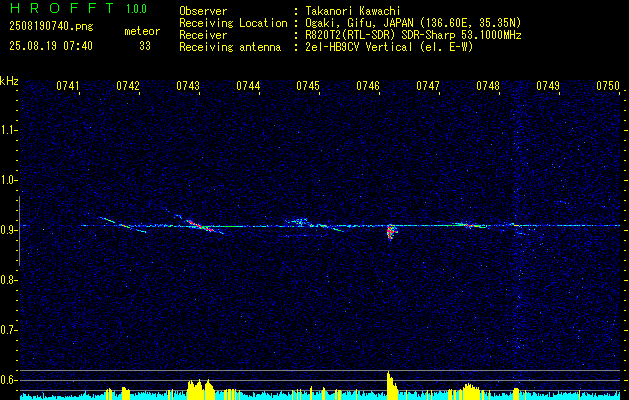Click the 0.9 frequency axis label
Screen dimensions: 629x400
8,230
